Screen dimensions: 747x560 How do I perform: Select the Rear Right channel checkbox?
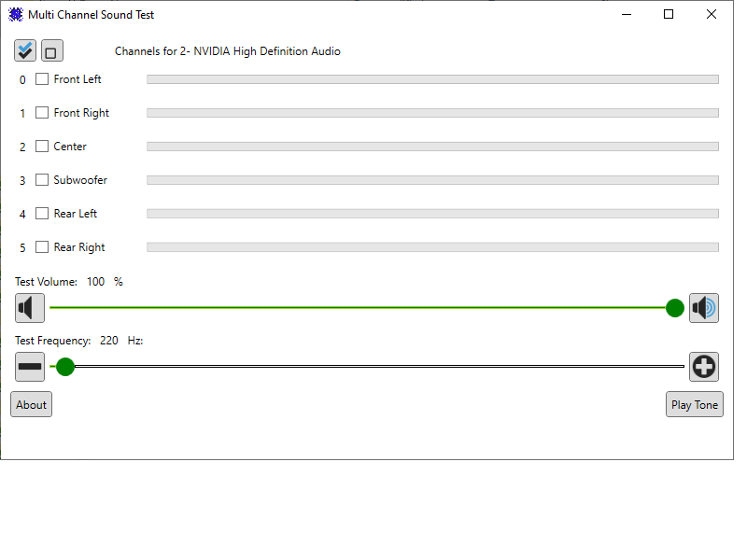click(x=42, y=247)
